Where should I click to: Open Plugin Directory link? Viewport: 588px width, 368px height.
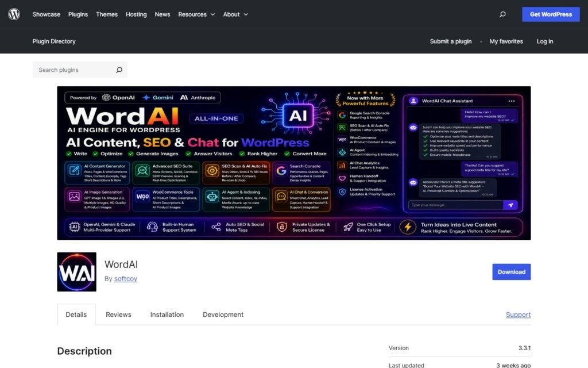coord(54,41)
